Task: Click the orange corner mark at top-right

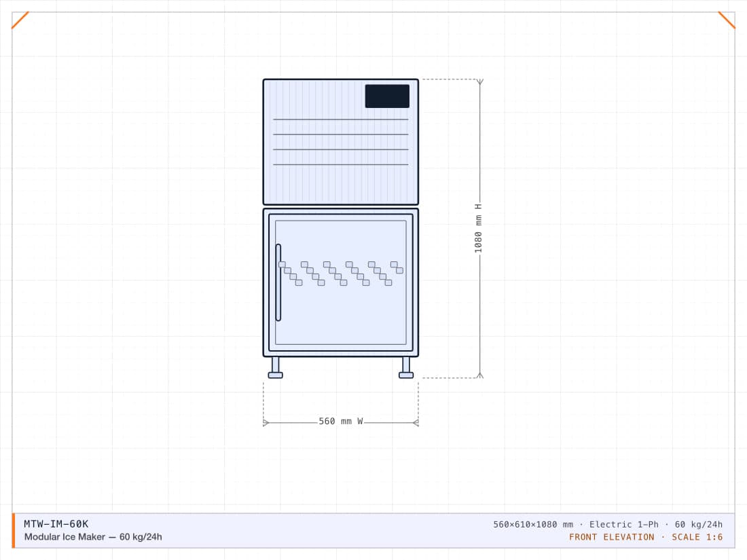Action: [727, 20]
